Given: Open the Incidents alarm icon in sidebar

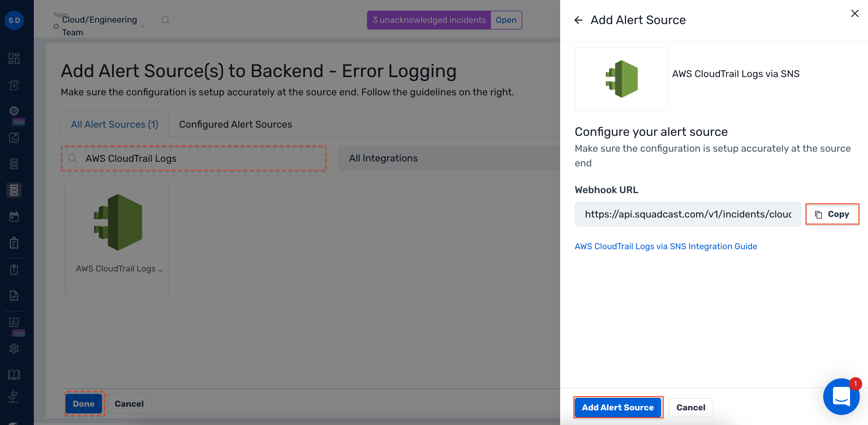Looking at the screenshot, I should (14, 85).
